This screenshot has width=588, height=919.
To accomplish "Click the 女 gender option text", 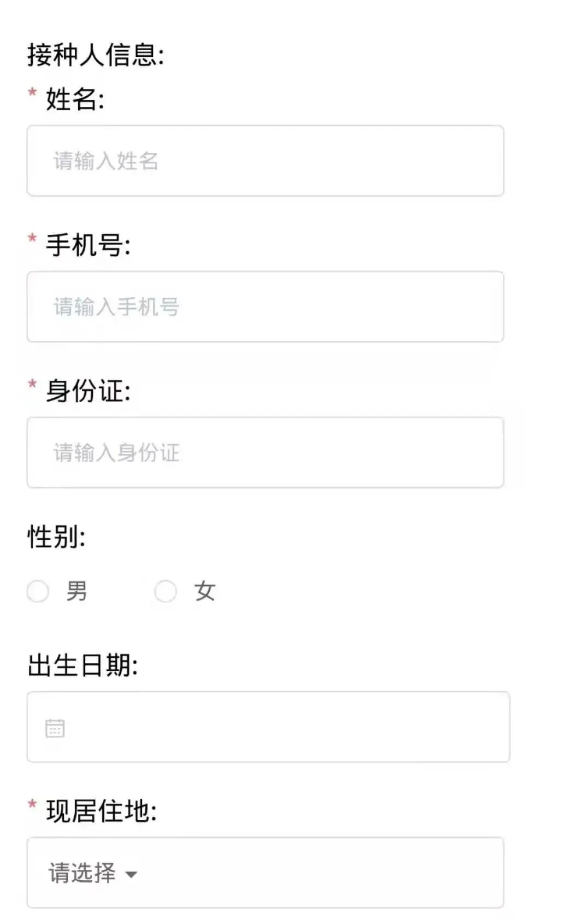I will 205,591.
